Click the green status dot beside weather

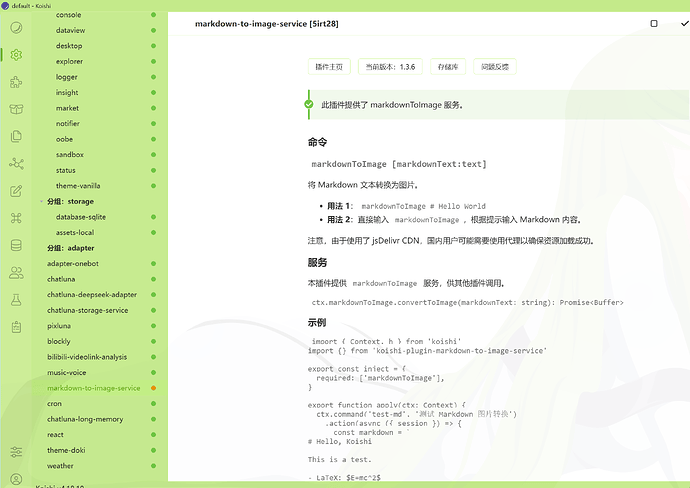(x=154, y=466)
